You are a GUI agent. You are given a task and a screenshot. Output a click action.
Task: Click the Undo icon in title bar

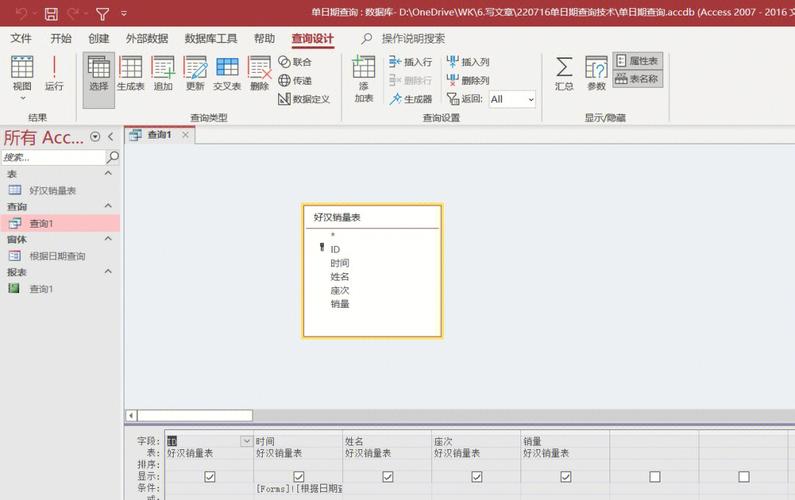click(x=21, y=14)
